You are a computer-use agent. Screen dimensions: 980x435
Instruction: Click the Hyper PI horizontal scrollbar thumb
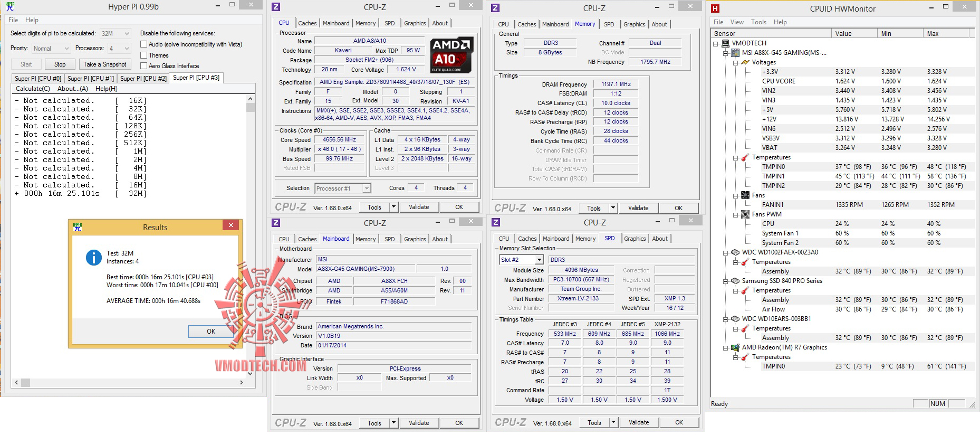click(x=25, y=382)
